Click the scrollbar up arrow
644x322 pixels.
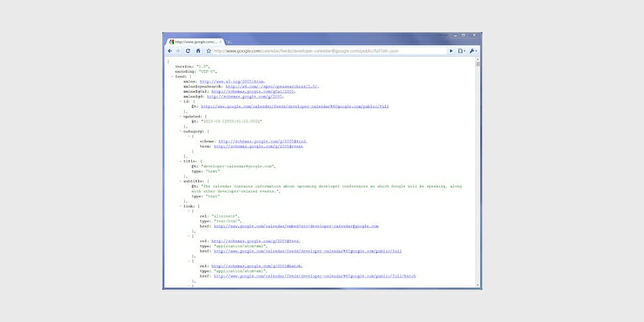click(x=478, y=59)
